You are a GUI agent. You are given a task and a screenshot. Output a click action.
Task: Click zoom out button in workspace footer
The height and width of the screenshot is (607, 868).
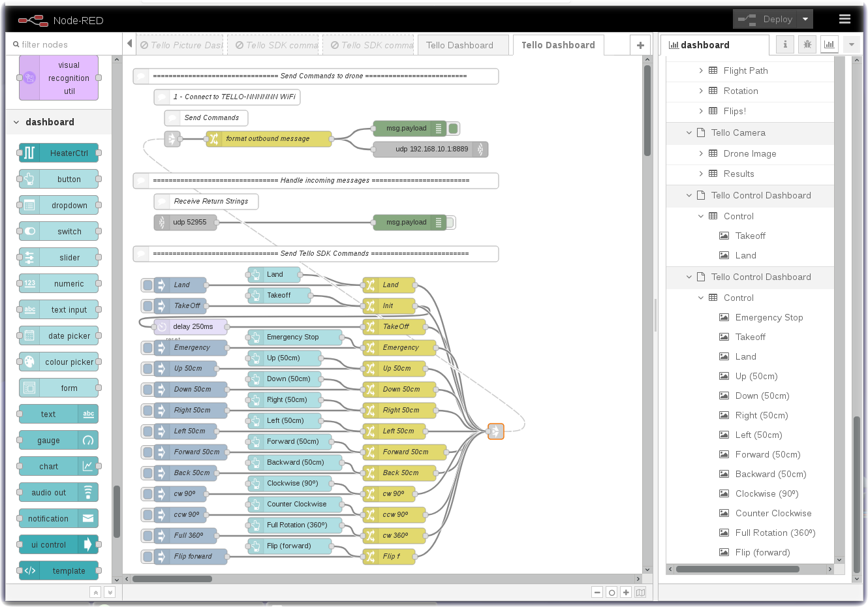(x=597, y=593)
